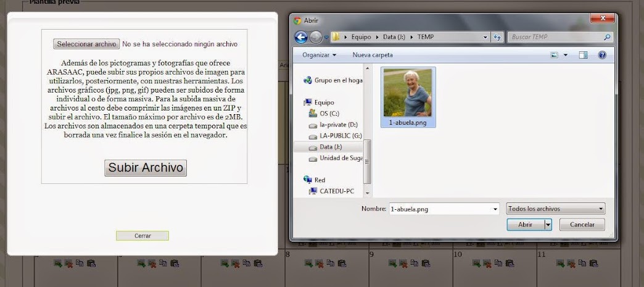Click the Cancelar button
The height and width of the screenshot is (287, 644).
click(x=582, y=225)
